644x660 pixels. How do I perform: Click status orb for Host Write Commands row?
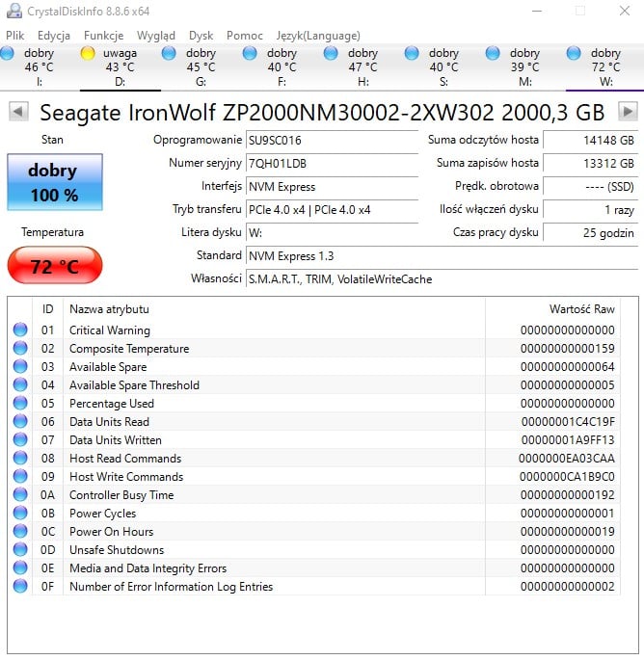coord(20,477)
